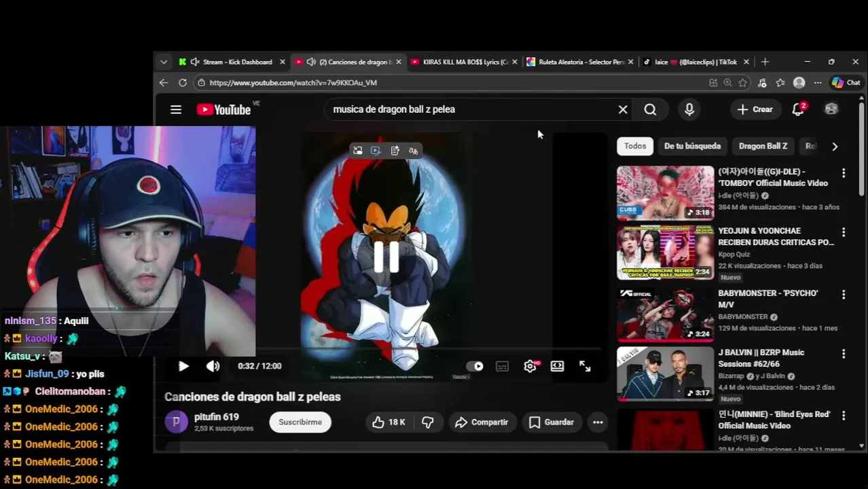Image resolution: width=868 pixels, height=489 pixels.
Task: Toggle the autoplay switch in the player
Action: [x=475, y=366]
